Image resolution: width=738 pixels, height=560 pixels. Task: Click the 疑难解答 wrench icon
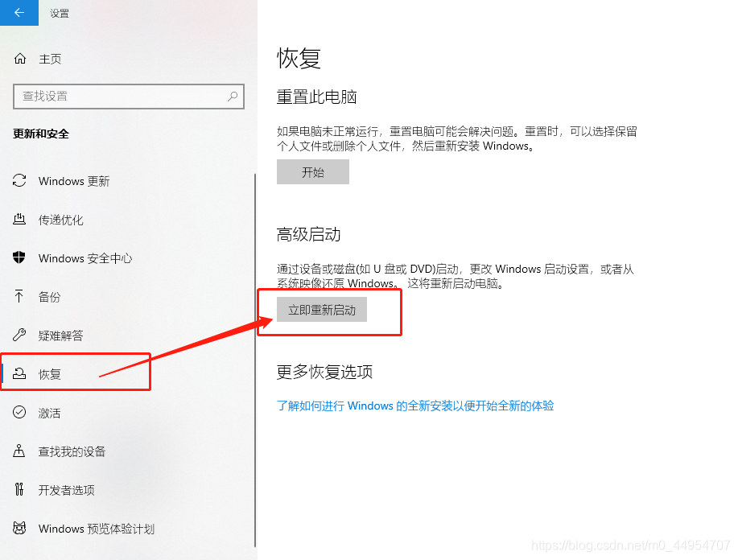pyautogui.click(x=19, y=335)
